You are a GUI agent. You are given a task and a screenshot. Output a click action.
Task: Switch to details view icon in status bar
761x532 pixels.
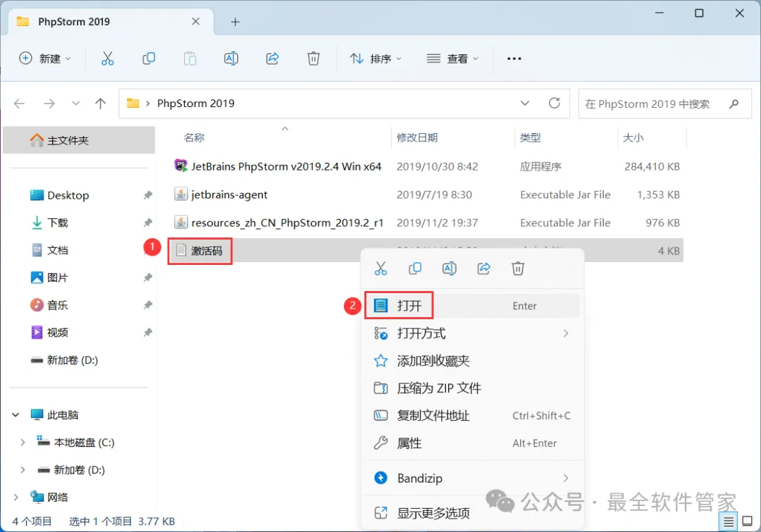click(729, 522)
